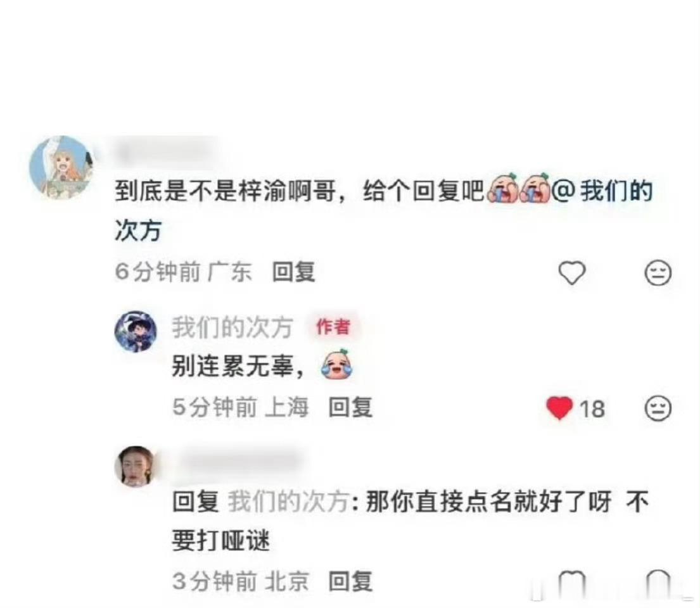
Task: Unlike the author's reply with 18 likes
Action: coord(559,408)
